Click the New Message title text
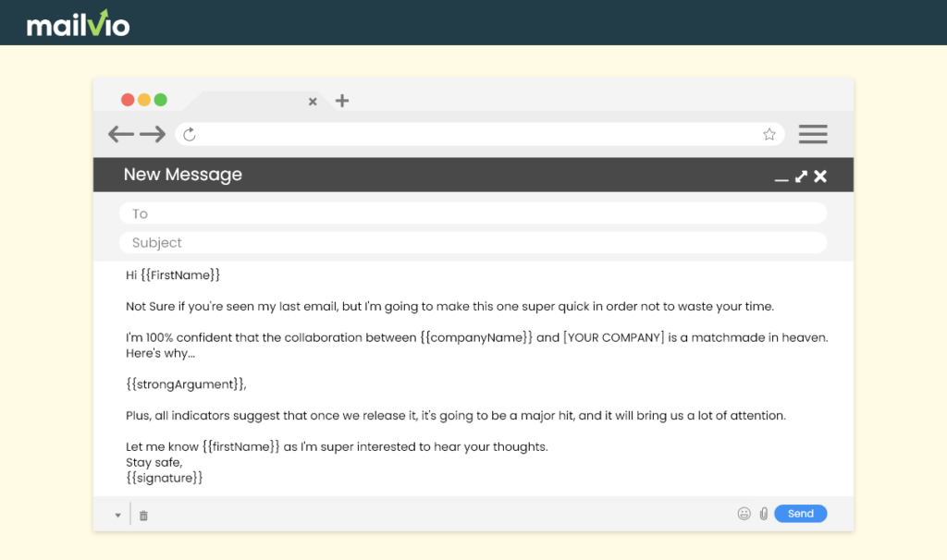 click(183, 175)
